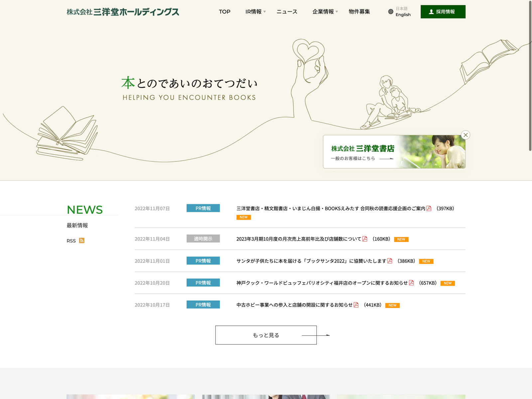Open the ニュース menu item
This screenshot has width=532, height=399.
[x=287, y=12]
